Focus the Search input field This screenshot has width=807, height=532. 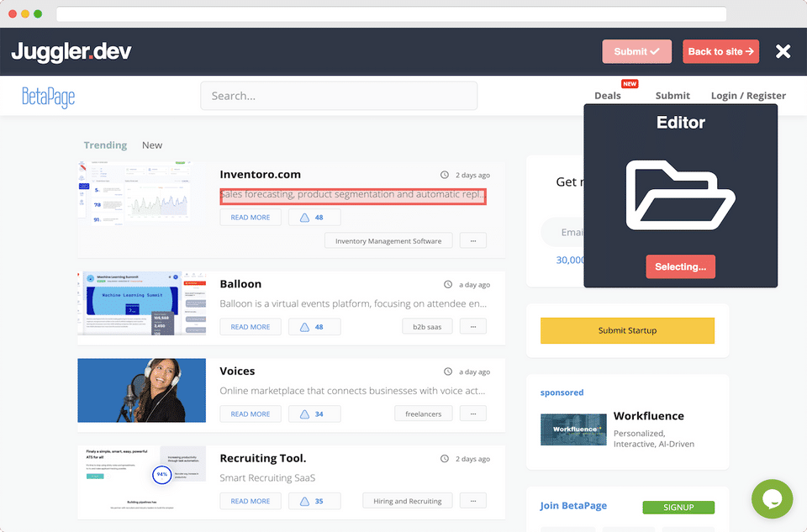point(339,96)
